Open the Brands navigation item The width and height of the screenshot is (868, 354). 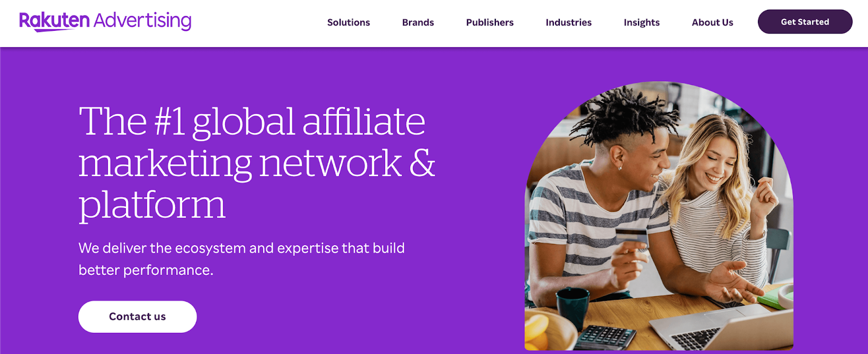tap(418, 22)
